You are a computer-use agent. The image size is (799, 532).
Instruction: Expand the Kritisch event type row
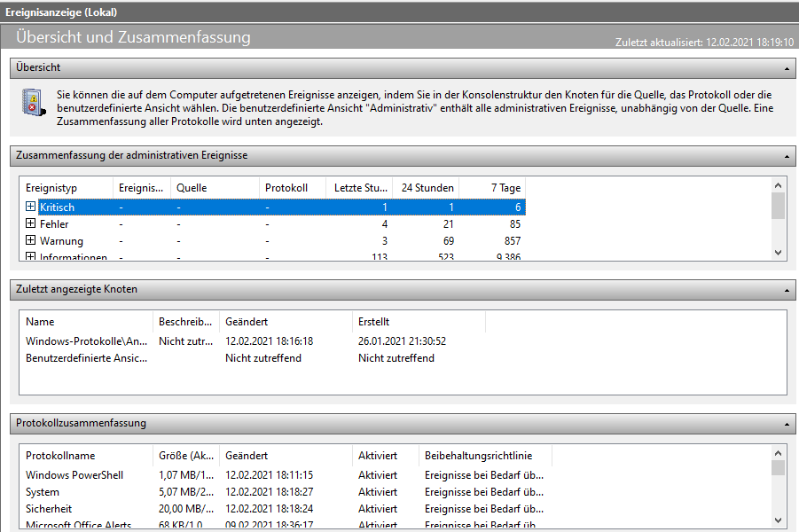[x=30, y=207]
